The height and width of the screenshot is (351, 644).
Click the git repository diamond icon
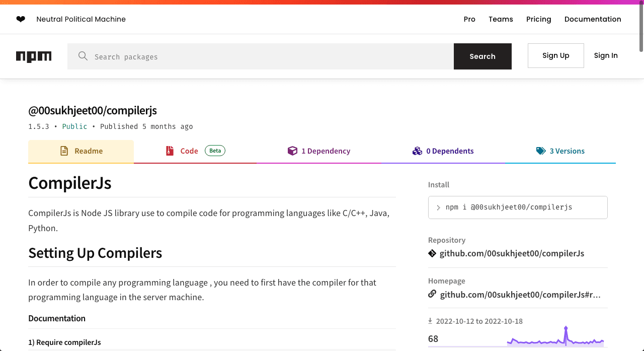[x=432, y=253]
